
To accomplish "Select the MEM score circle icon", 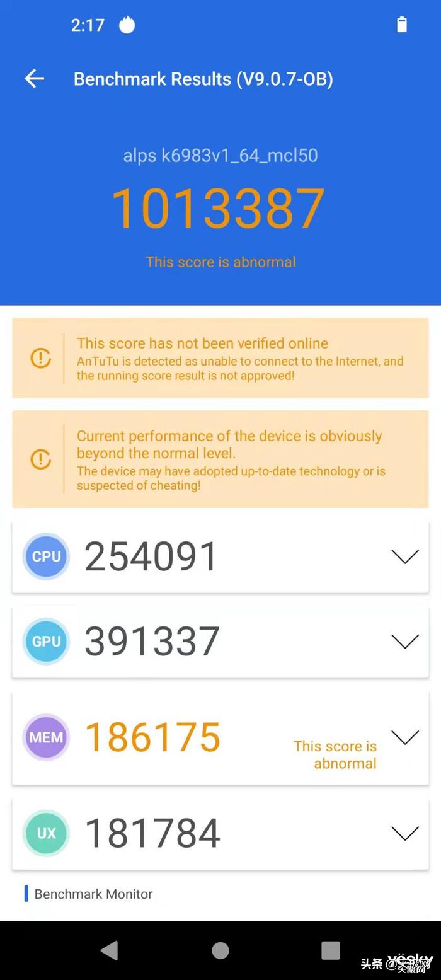I will [45, 737].
